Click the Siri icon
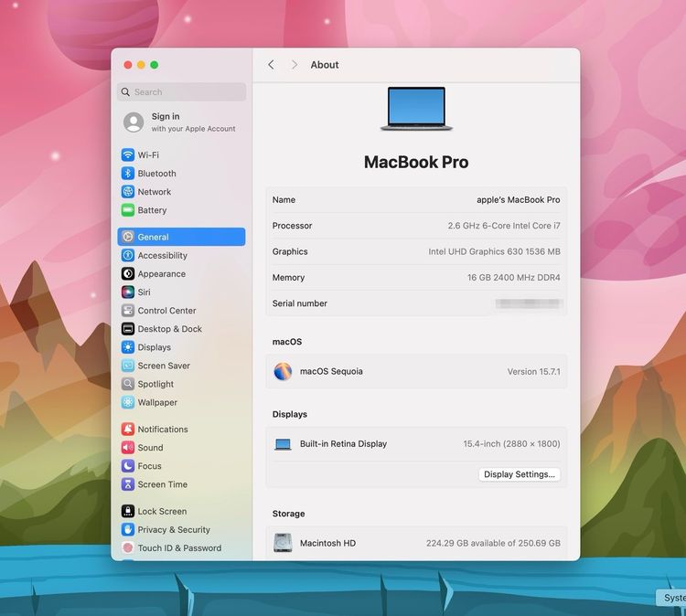 click(x=128, y=292)
